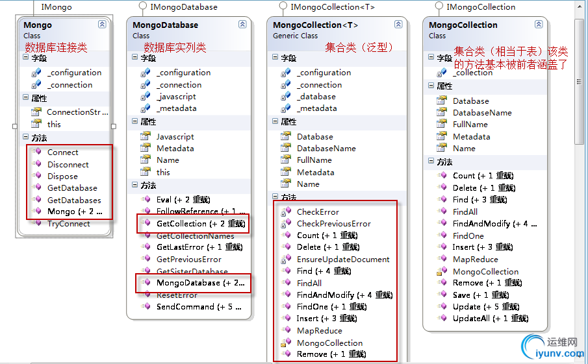Select FindAll method in MongoCollection<T> class
This screenshot has height=364, width=588.
pos(309,283)
